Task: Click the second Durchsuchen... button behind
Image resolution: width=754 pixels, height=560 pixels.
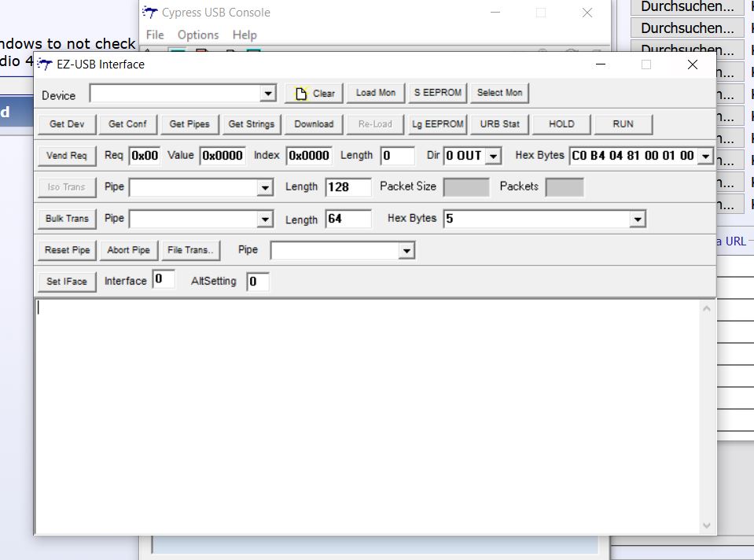Action: [x=688, y=28]
